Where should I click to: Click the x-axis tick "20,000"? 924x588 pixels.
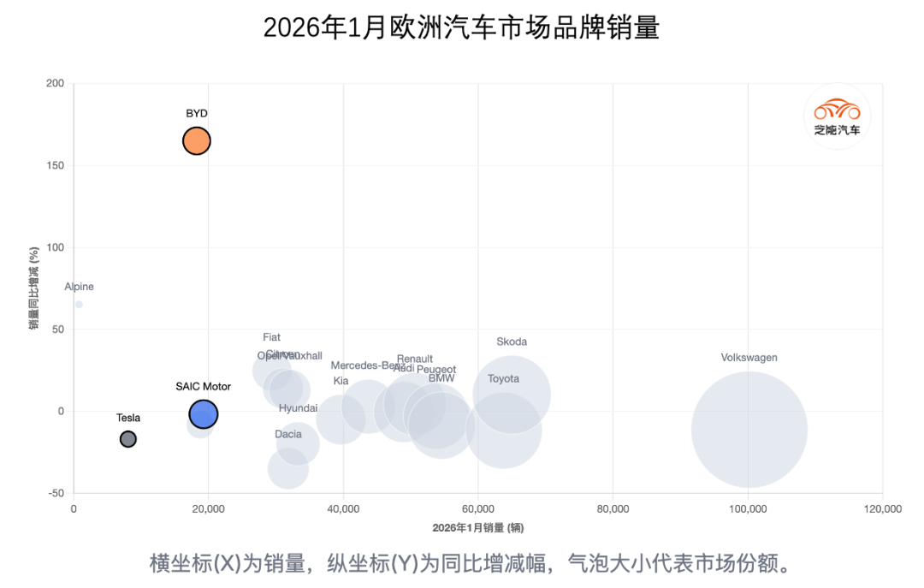208,509
